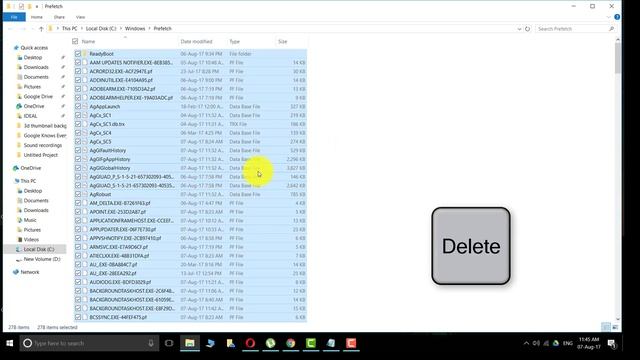This screenshot has width=640, height=360.
Task: Click the Music folder icon in sidebar
Action: pyautogui.click(x=19, y=220)
